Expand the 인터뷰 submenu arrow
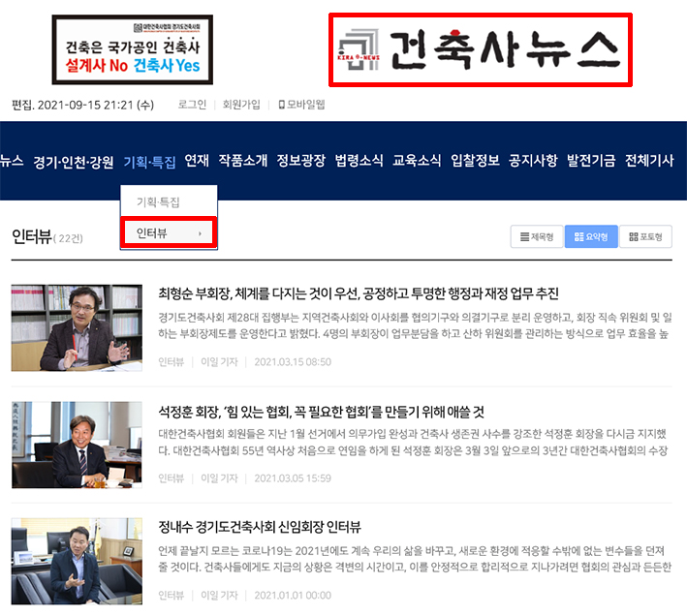This screenshot has width=687, height=616. pyautogui.click(x=200, y=233)
